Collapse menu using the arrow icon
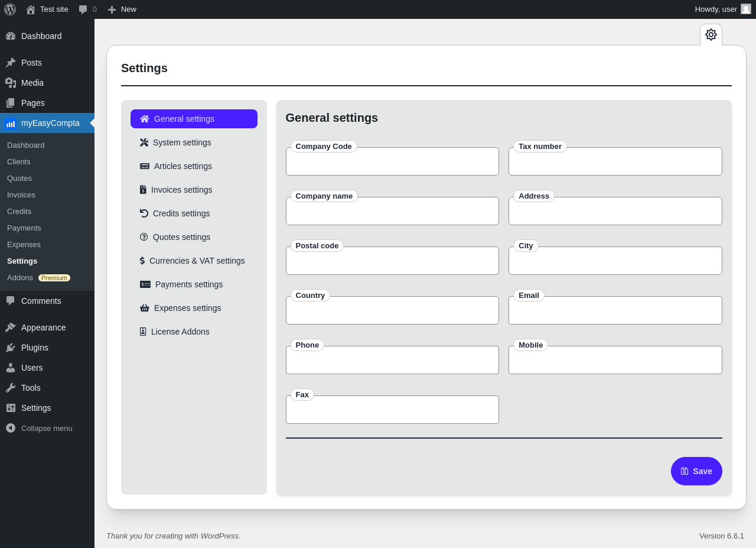The height and width of the screenshot is (548, 756). tap(11, 428)
